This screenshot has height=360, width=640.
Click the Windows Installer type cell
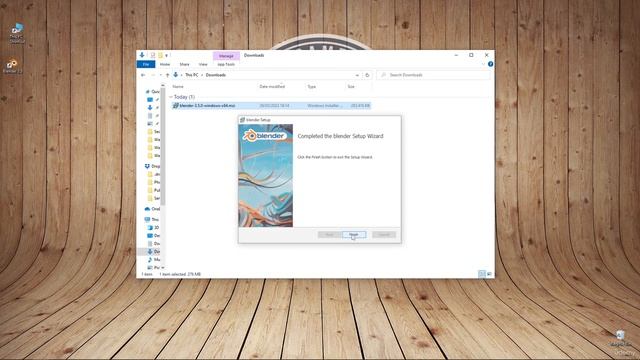click(x=325, y=106)
